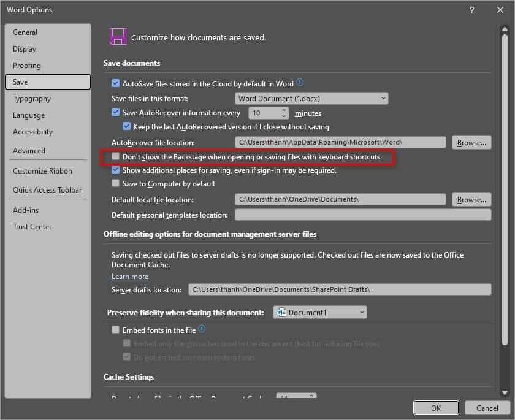Screen dimensions: 515x420
Task: Click the purple floppy disk save icon
Action: (x=118, y=36)
